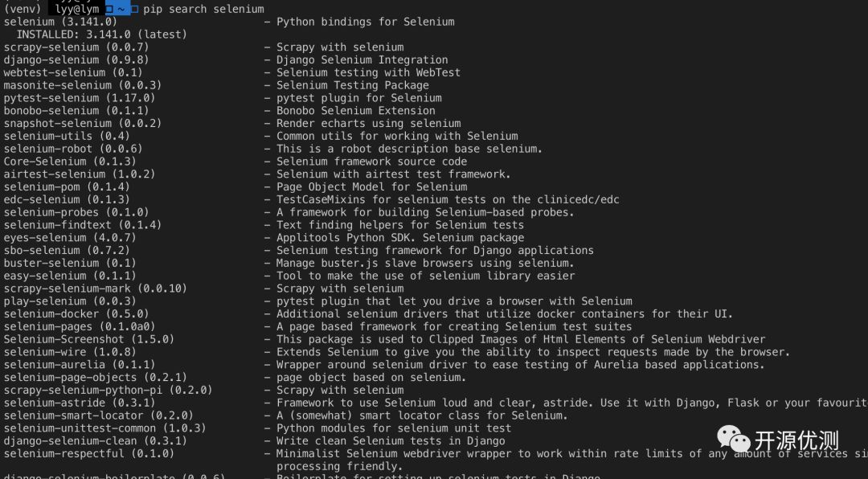868x479 pixels.
Task: Click the Selenium-Screenshot (1.5.0) package name
Action: (x=89, y=339)
